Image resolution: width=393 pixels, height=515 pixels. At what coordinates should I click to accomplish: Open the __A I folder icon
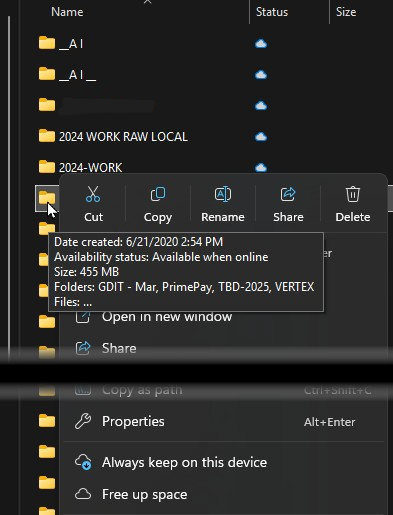[47, 43]
